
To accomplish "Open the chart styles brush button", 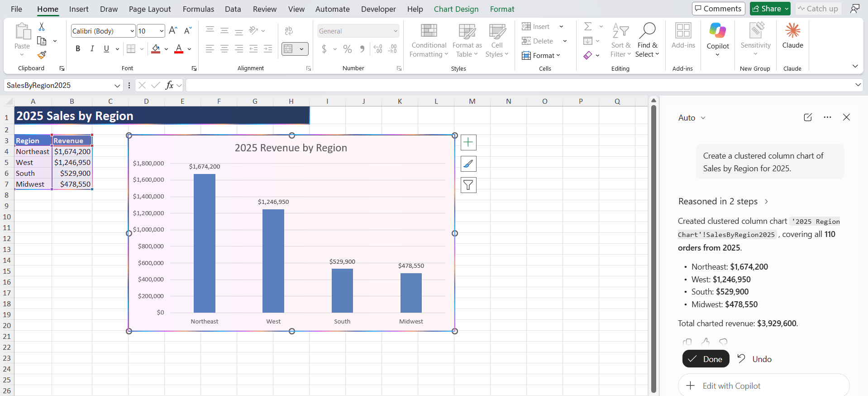I will (x=468, y=164).
